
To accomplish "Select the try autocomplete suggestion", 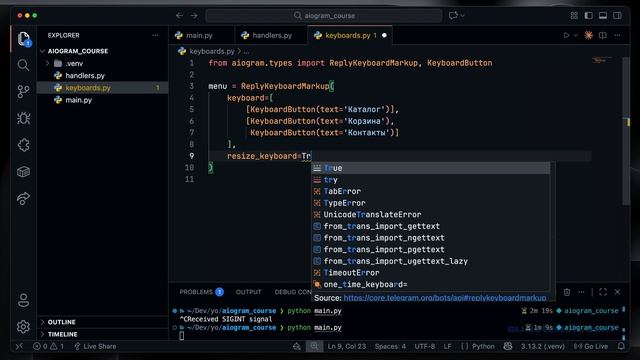I will (431, 180).
